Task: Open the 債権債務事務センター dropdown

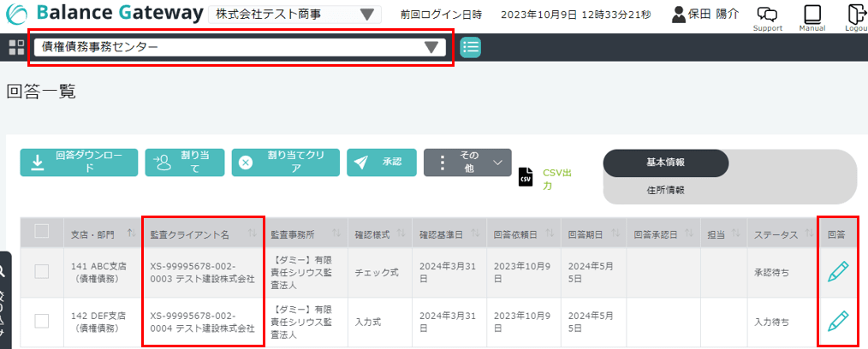Action: point(240,47)
